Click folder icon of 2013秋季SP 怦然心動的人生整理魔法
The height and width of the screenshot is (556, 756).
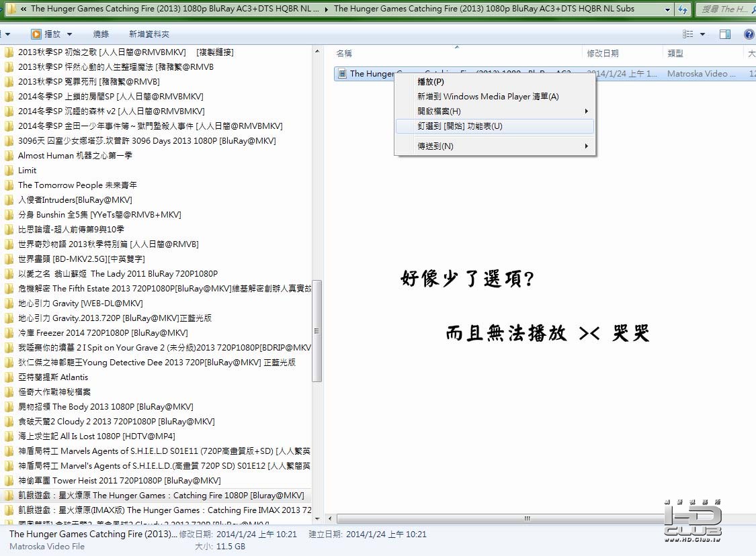point(9,67)
